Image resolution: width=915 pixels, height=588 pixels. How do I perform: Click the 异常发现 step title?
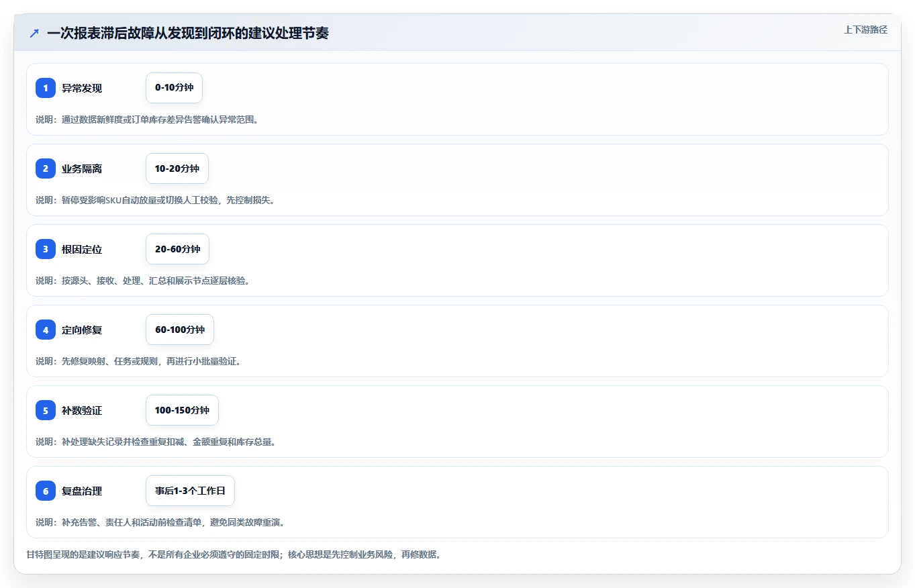82,88
